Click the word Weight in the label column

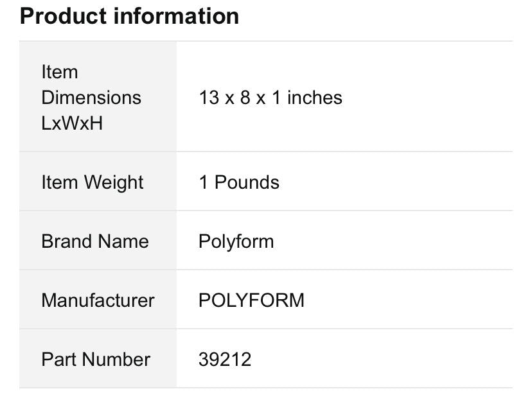tap(114, 182)
